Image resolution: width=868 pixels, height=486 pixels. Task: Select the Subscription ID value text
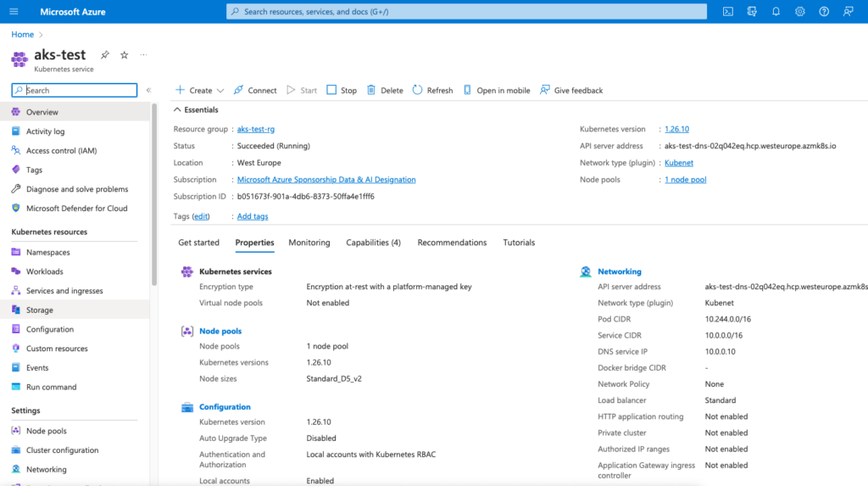(305, 197)
